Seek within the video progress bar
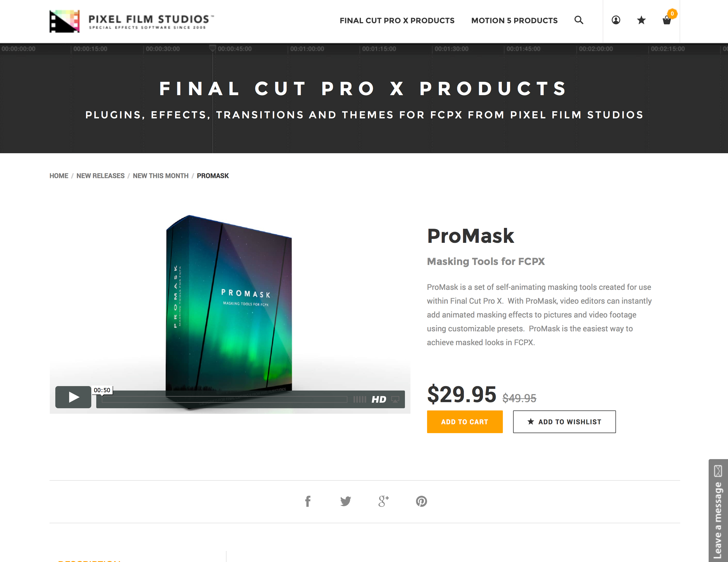 (224, 399)
